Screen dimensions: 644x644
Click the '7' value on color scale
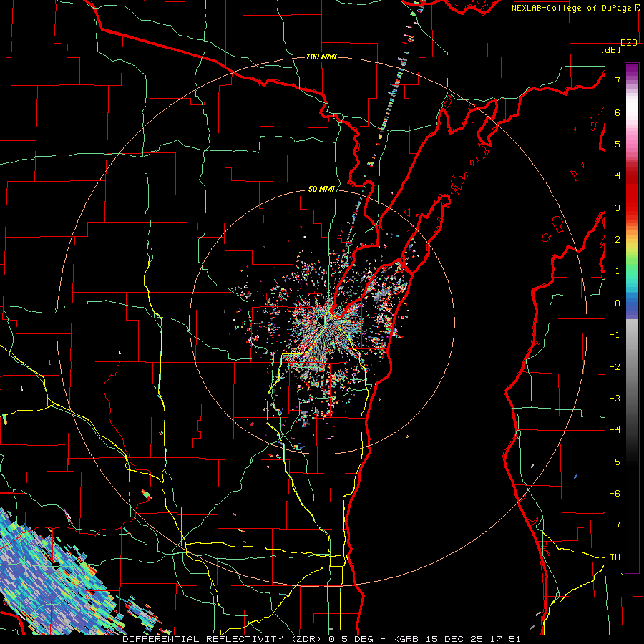click(x=618, y=80)
